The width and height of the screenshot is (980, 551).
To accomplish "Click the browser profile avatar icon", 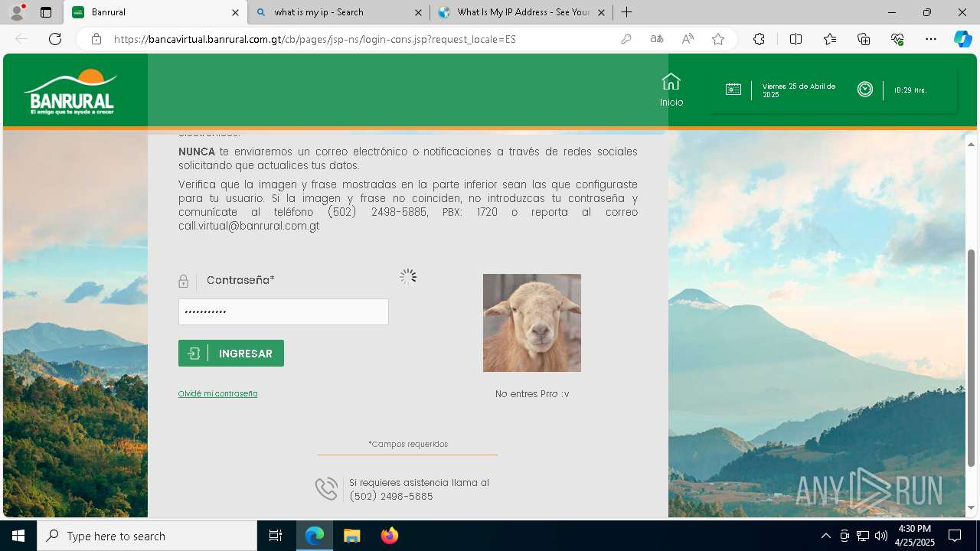I will pos(17,12).
